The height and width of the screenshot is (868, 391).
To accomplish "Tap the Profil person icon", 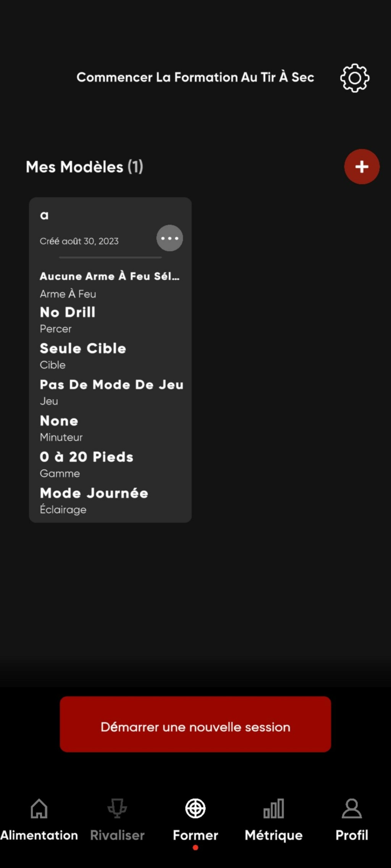I will tap(352, 809).
